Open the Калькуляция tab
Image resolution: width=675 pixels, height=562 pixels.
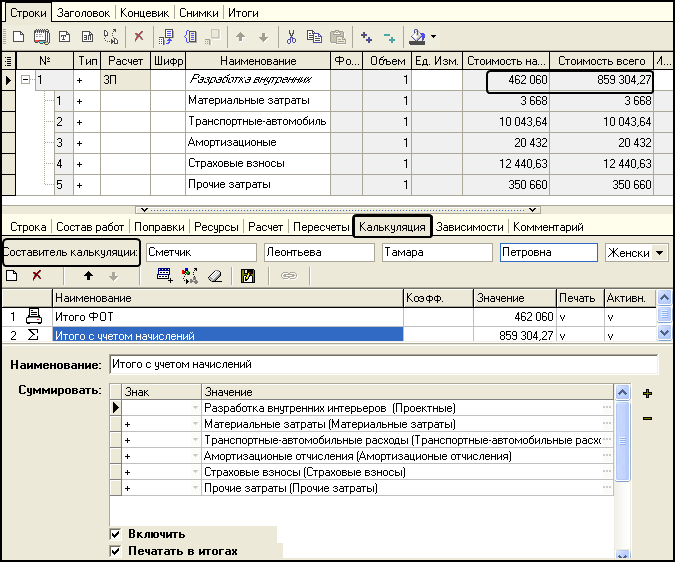pos(392,227)
